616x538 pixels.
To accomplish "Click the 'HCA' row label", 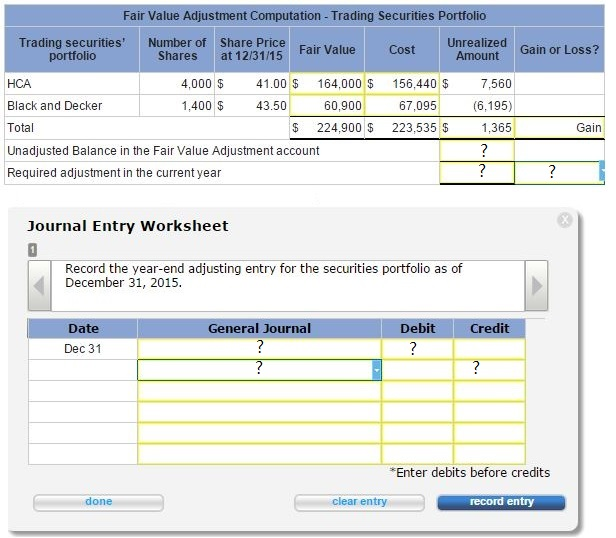I will click(x=19, y=83).
